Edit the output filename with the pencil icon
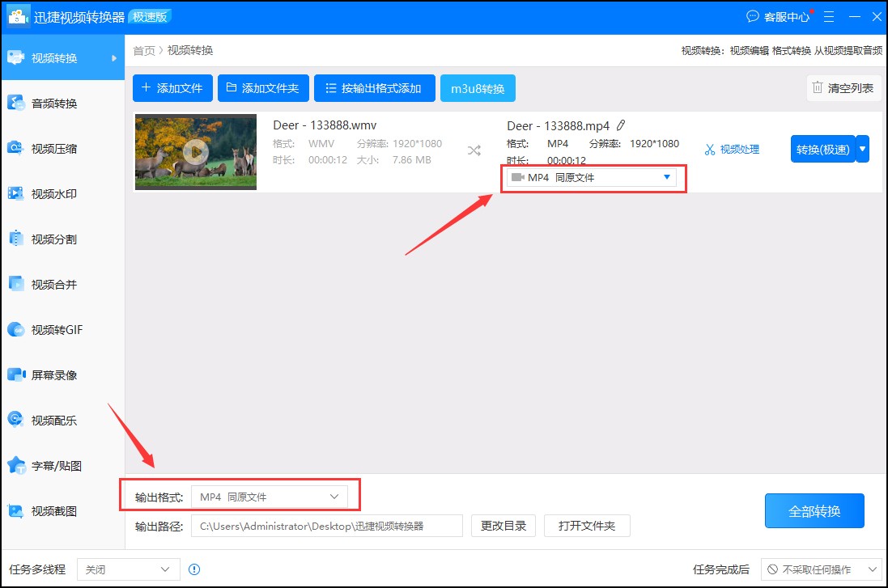Image resolution: width=888 pixels, height=588 pixels. tap(620, 125)
